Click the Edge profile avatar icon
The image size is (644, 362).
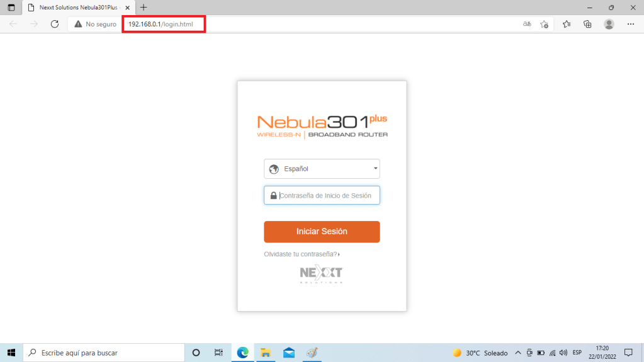click(609, 24)
